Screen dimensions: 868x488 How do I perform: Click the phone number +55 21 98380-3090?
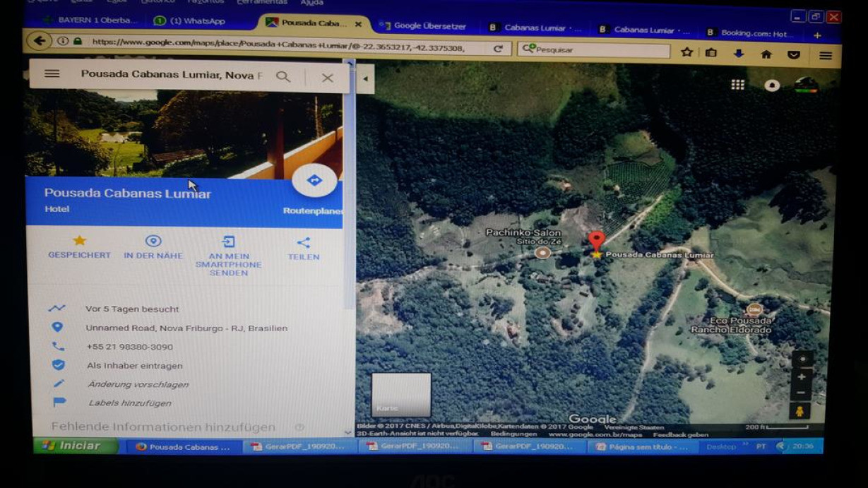[x=129, y=347]
